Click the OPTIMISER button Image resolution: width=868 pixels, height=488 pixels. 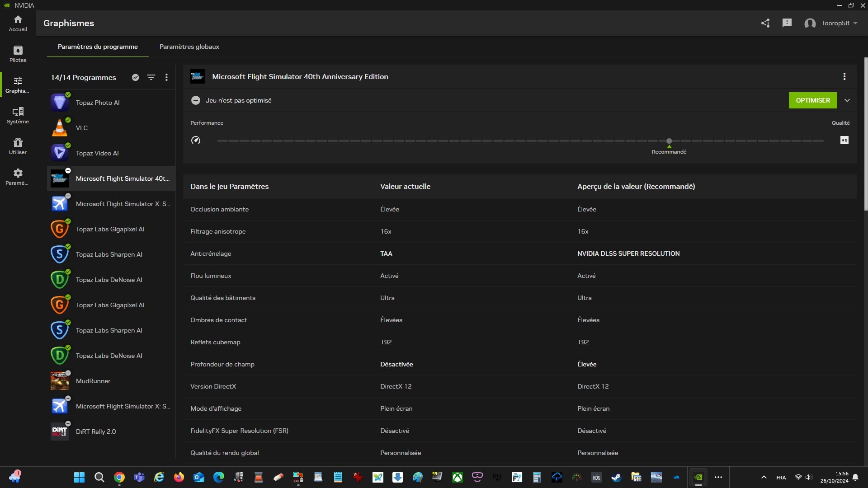[x=812, y=100]
